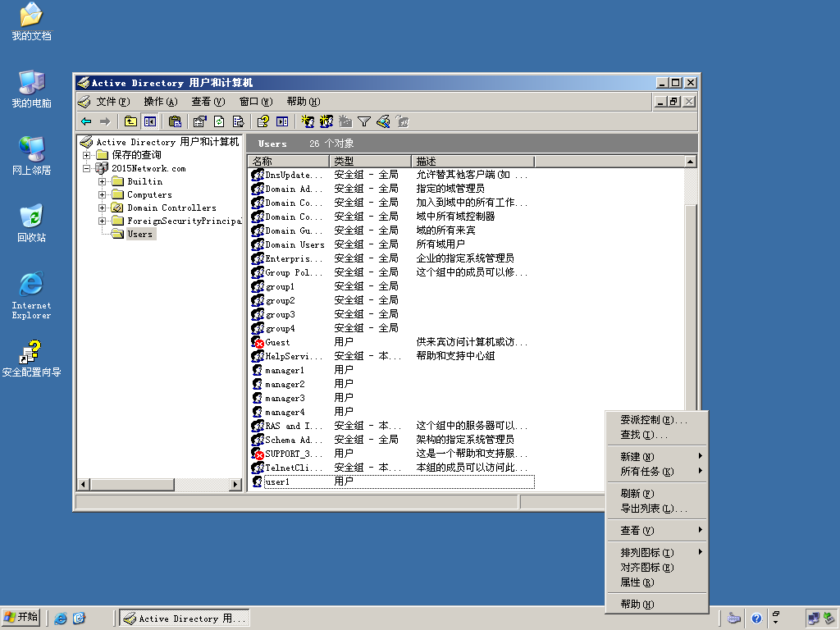Viewport: 840px width, 630px height.
Task: Click list pane vertical scrollbar up arrow
Action: coord(691,162)
